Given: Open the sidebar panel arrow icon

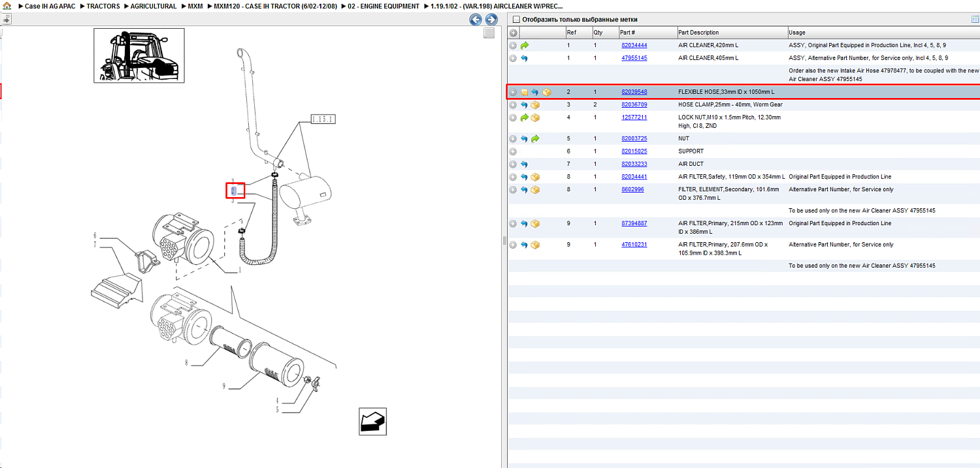Looking at the screenshot, I should [x=6, y=20].
